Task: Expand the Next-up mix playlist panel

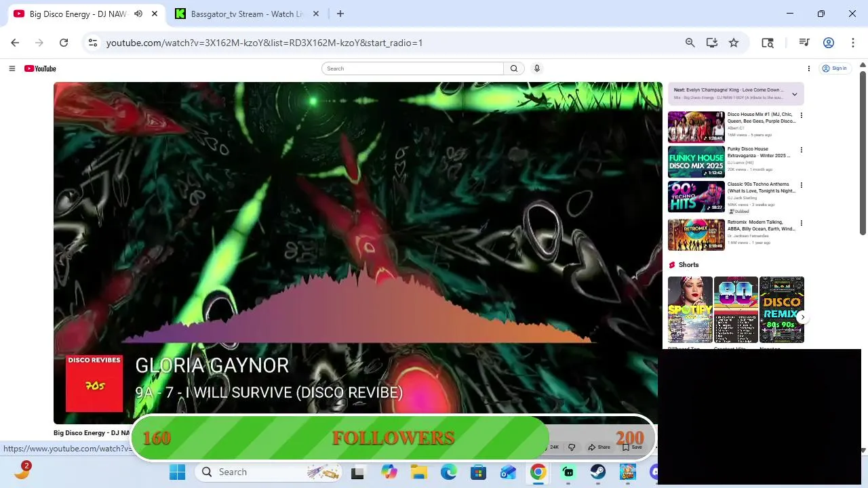Action: pyautogui.click(x=795, y=94)
